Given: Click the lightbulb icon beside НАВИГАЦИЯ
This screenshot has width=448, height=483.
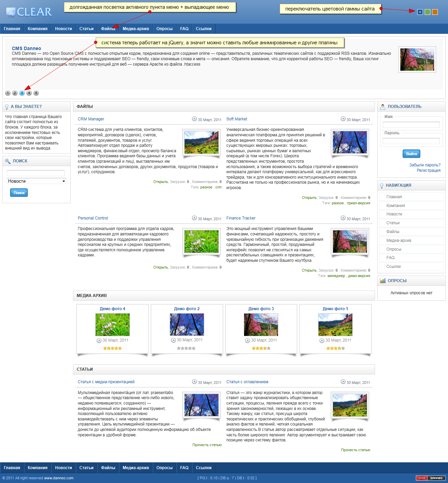Looking at the screenshot, I should (382, 186).
